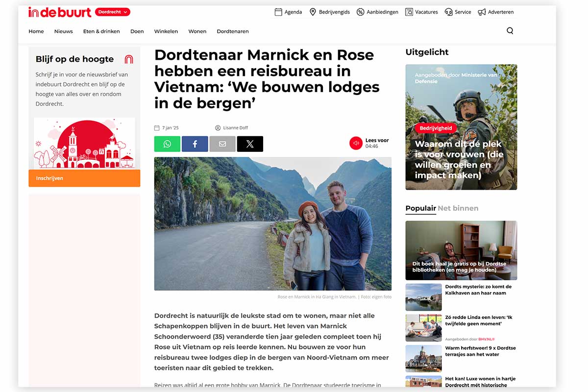The width and height of the screenshot is (588, 392).
Task: Expand the Dordrecht city dropdown
Action: click(x=113, y=12)
